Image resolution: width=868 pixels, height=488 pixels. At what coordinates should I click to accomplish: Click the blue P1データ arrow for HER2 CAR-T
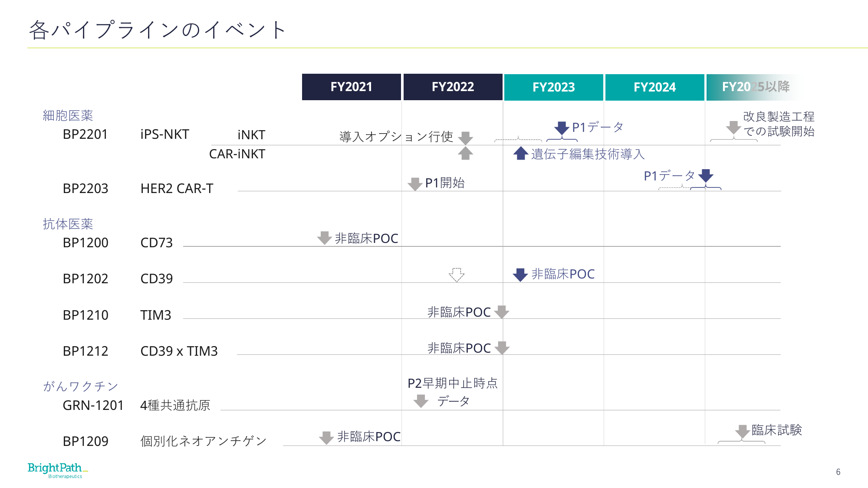pyautogui.click(x=706, y=176)
